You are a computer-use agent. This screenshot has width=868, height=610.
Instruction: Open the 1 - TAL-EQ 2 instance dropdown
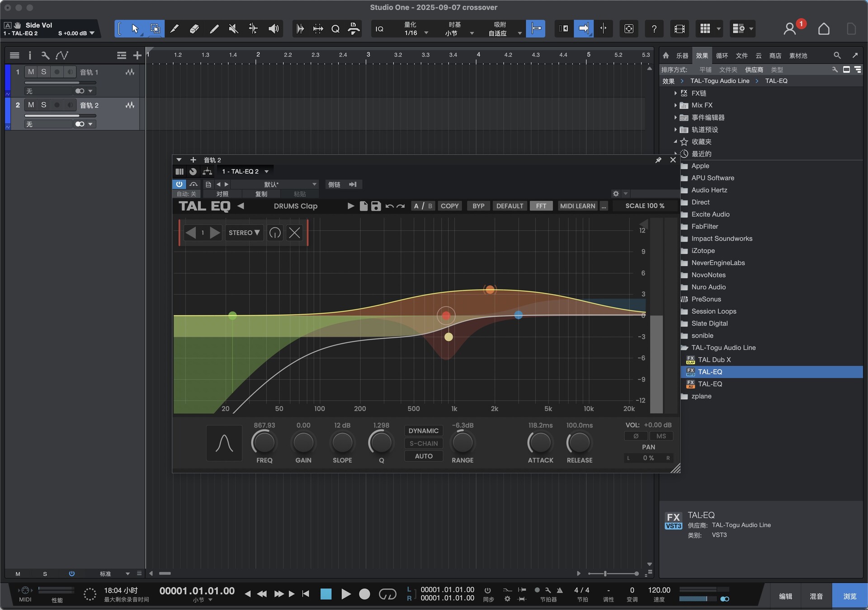245,172
